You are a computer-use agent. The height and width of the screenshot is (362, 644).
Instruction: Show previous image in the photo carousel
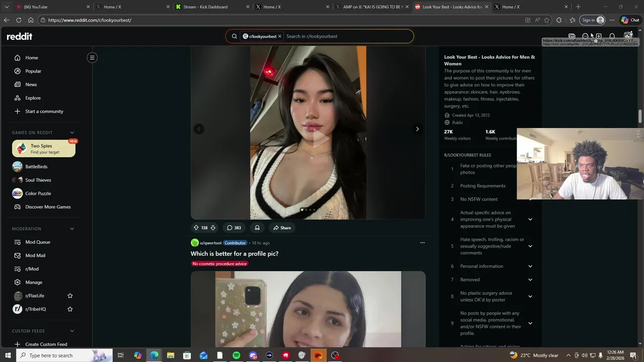click(199, 129)
